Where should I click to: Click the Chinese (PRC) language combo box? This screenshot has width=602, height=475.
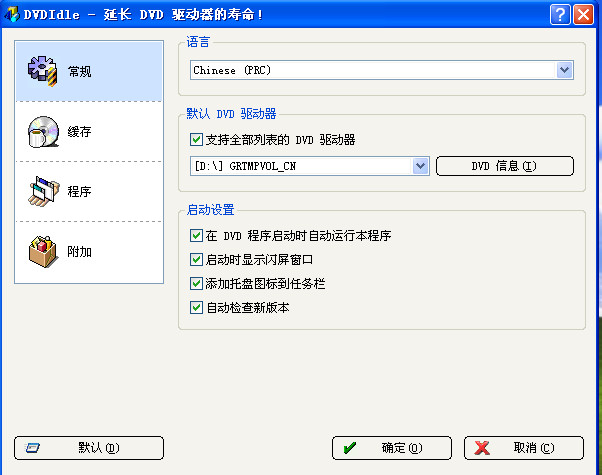pyautogui.click(x=382, y=70)
